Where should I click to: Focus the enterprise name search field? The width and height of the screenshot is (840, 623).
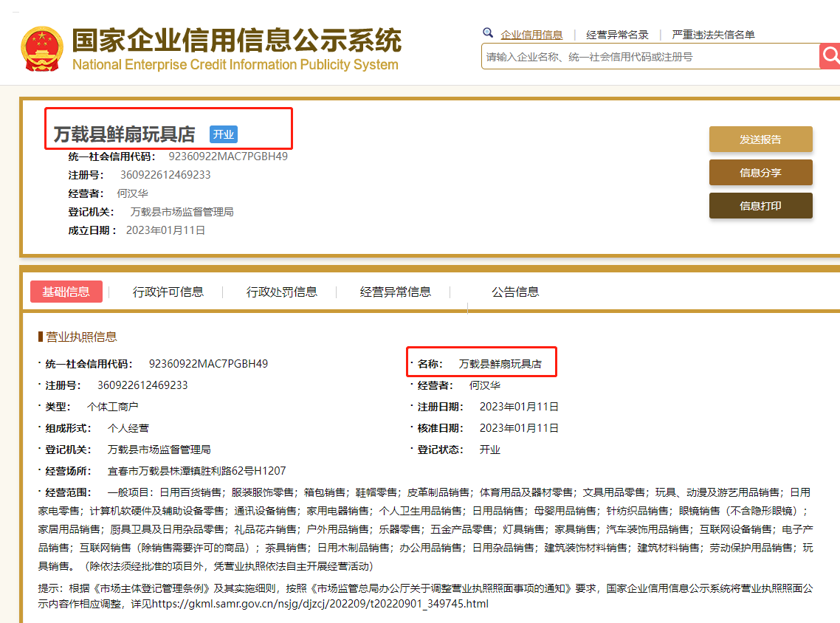650,56
